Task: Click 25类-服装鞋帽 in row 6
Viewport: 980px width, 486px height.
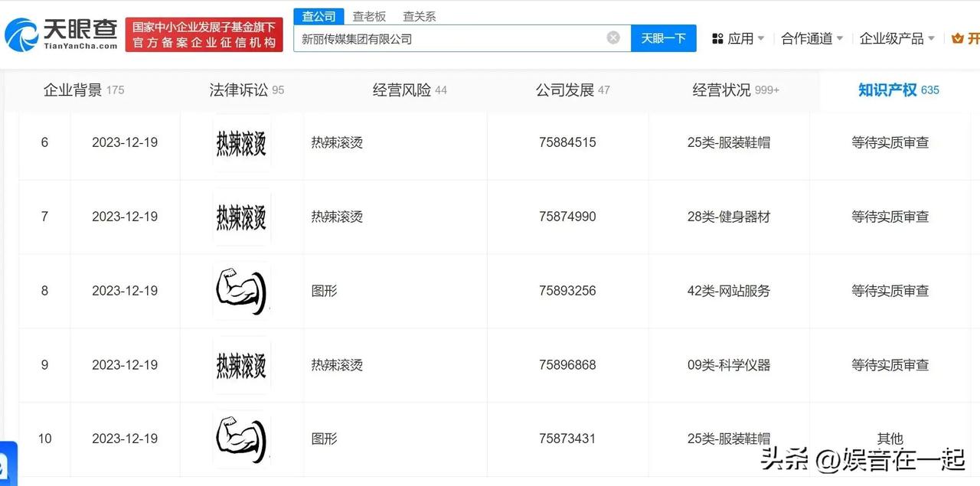Action: [x=729, y=142]
